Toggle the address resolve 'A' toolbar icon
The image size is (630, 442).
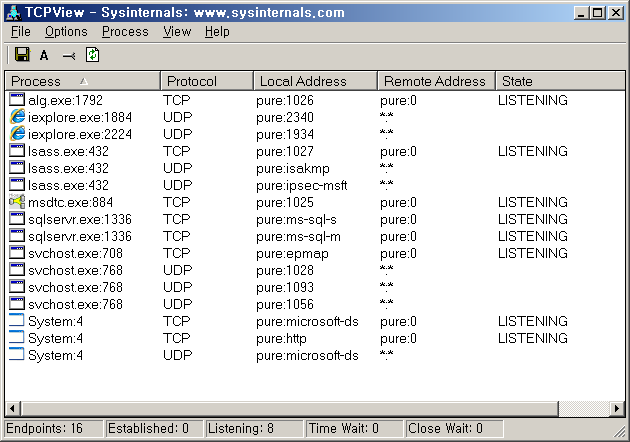click(44, 55)
